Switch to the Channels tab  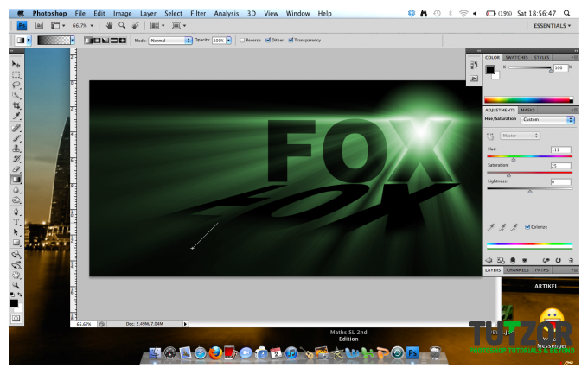517,270
